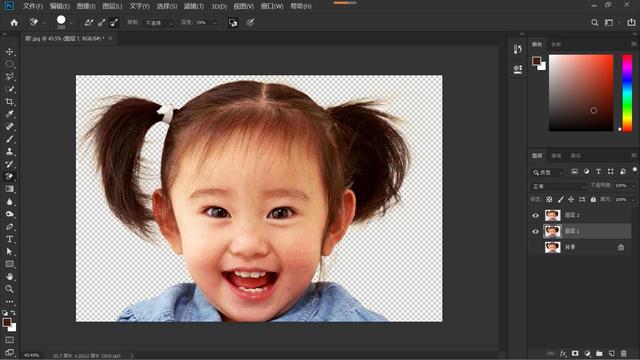Open the 滤镜(T) menu

pyautogui.click(x=194, y=6)
